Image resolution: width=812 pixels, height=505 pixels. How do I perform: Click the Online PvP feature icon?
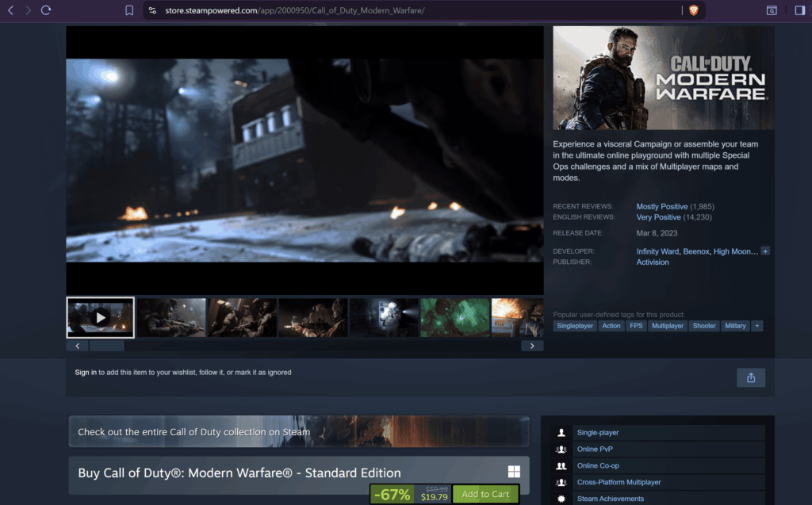coord(561,449)
